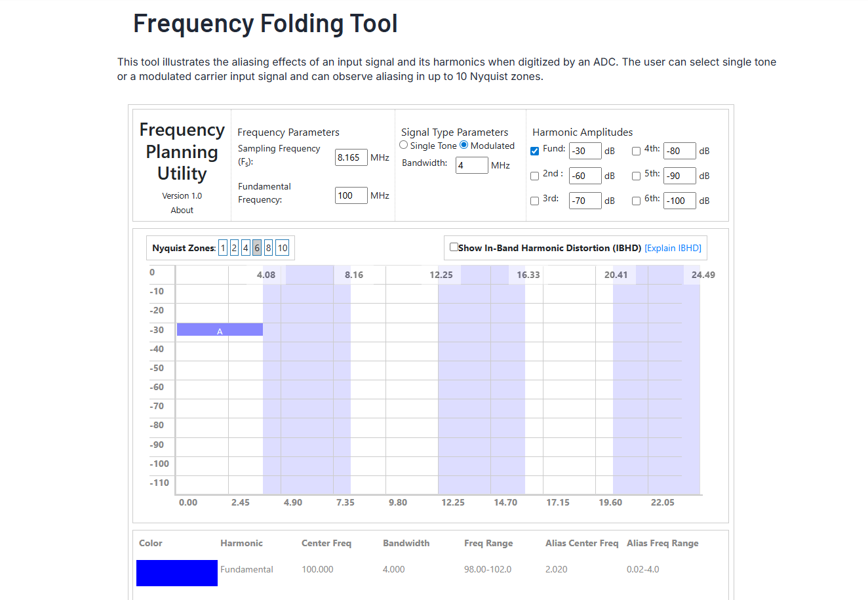
Task: Choose Nyquist zone 4 button
Action: [246, 248]
